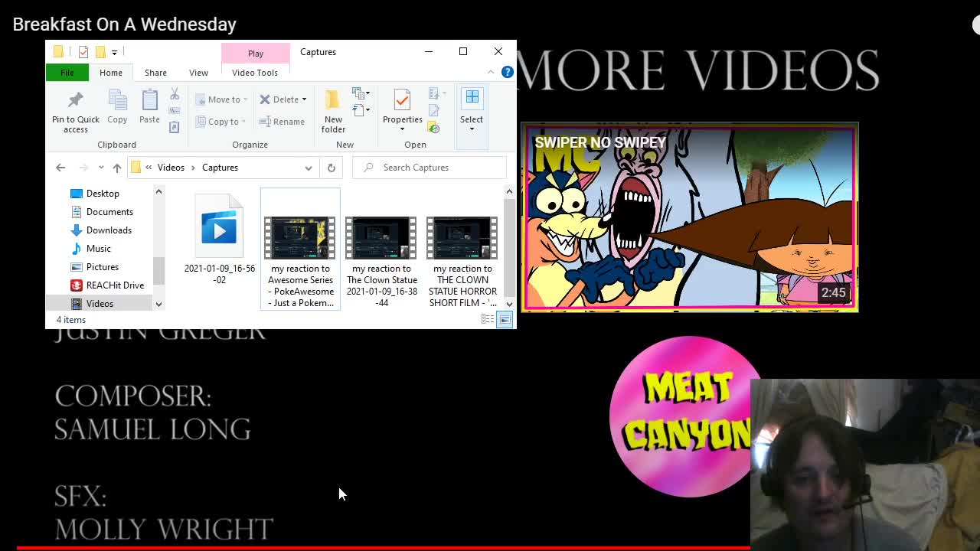Refresh the Captures folder view
This screenshot has width=980, height=551.
[331, 168]
